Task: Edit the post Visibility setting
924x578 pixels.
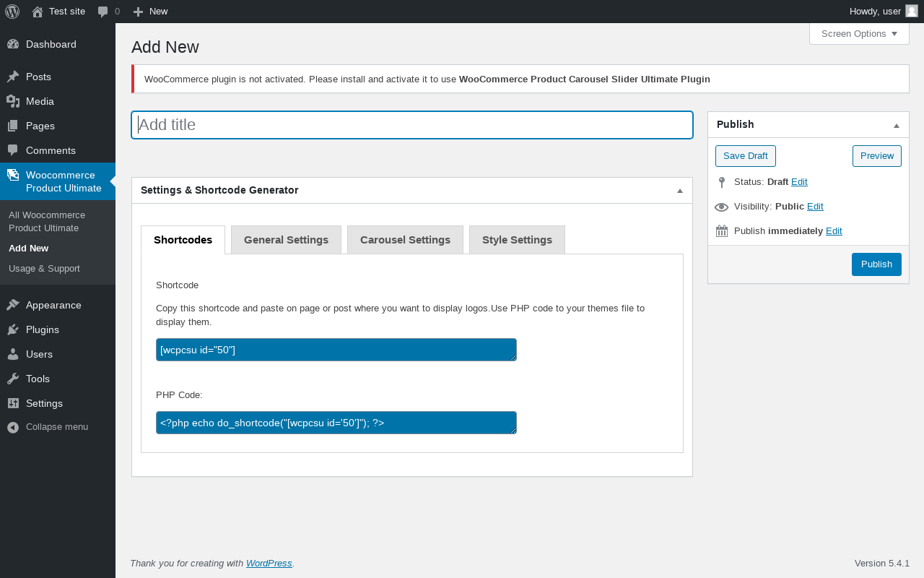Action: click(x=815, y=206)
